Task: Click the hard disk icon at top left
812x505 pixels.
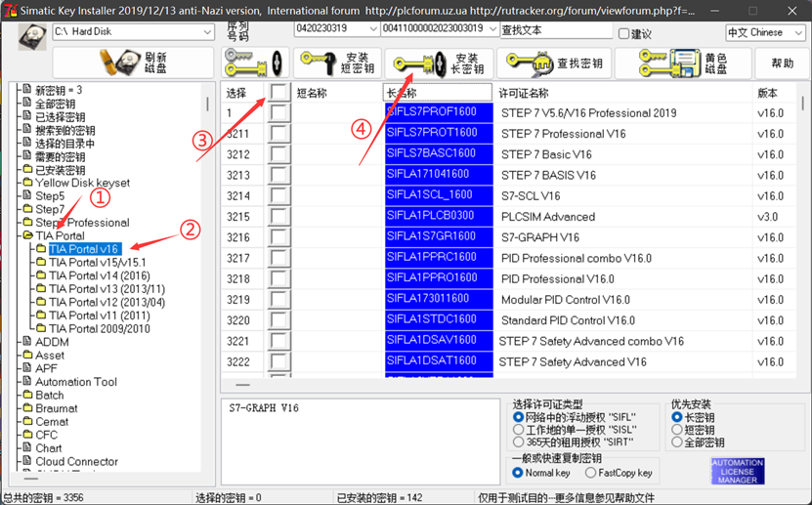Action: pos(31,37)
